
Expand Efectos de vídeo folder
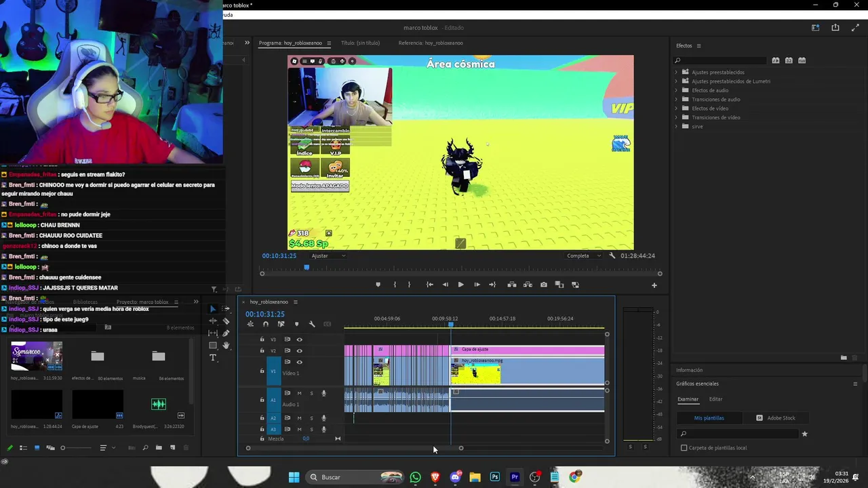[676, 108]
